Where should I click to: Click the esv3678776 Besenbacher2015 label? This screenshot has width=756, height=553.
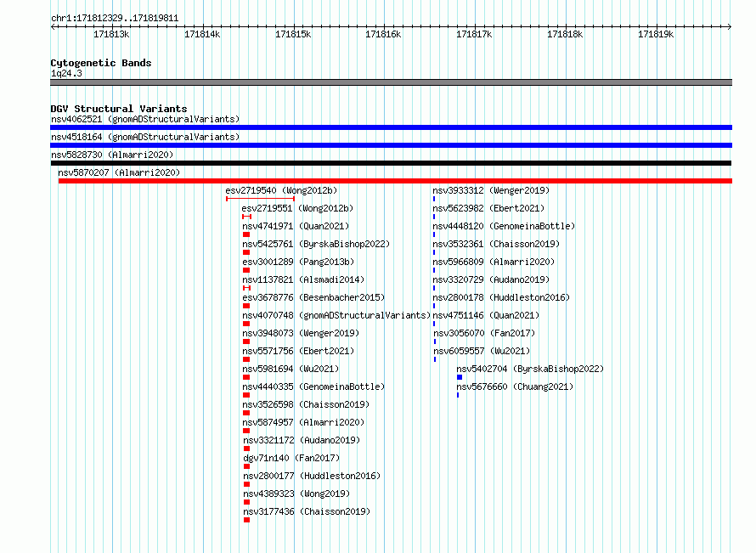[313, 297]
